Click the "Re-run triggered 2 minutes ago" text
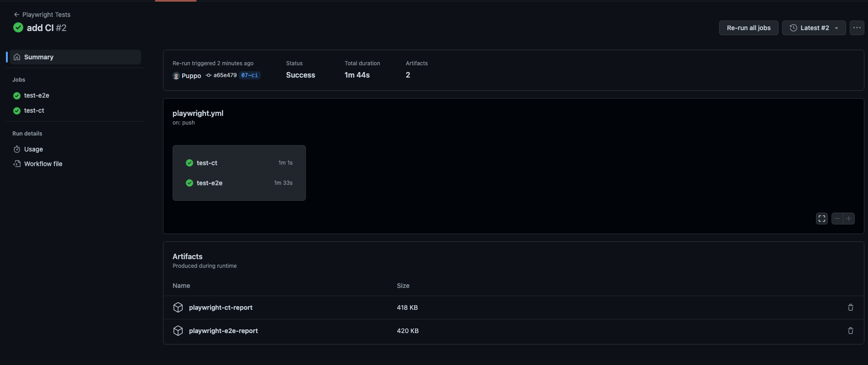Viewport: 868px width, 365px height. click(x=213, y=63)
